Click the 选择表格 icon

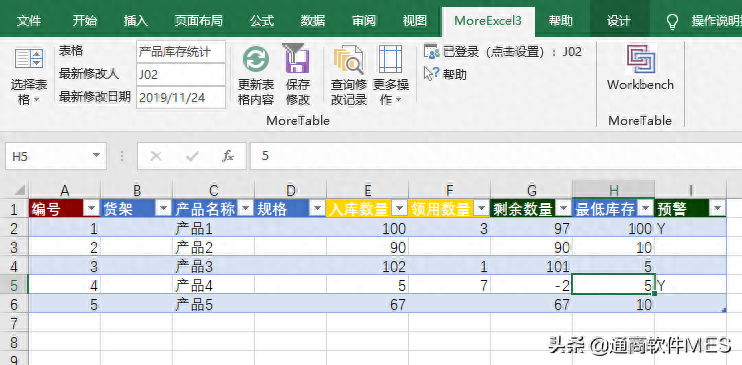(x=29, y=60)
